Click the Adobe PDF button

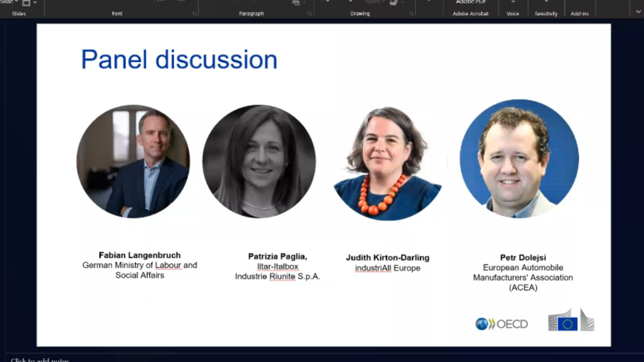471,2
